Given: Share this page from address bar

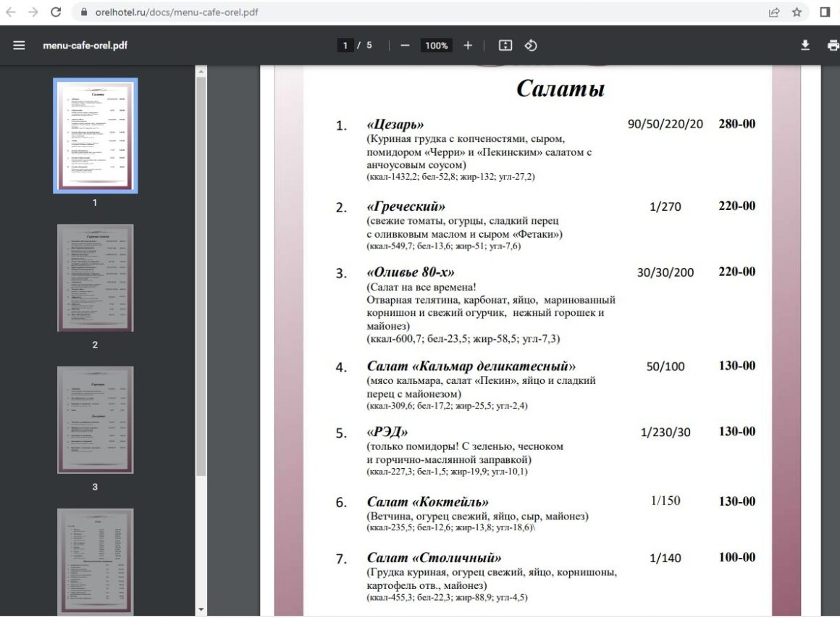Looking at the screenshot, I should 774,12.
